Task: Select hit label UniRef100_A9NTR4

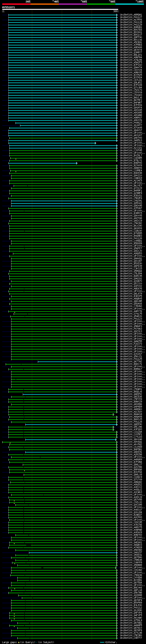Action: (131, 57)
